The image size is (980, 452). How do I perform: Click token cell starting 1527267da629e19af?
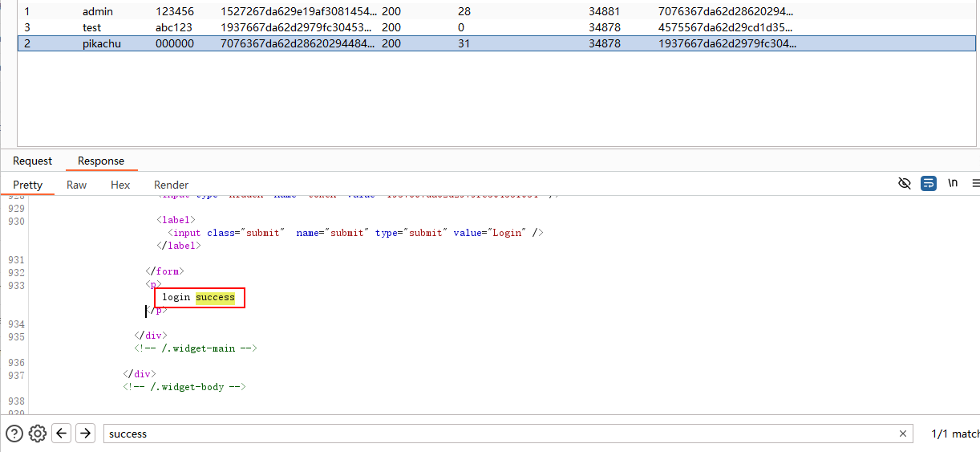(x=298, y=11)
